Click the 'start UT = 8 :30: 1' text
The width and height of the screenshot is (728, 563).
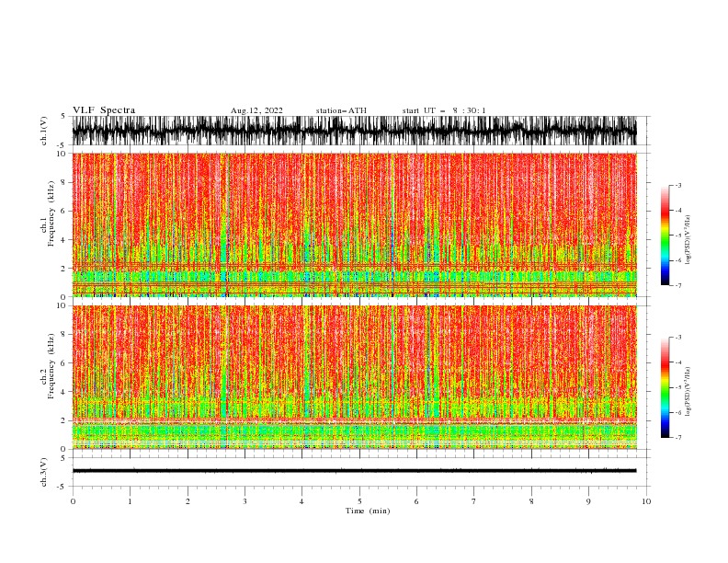point(444,110)
